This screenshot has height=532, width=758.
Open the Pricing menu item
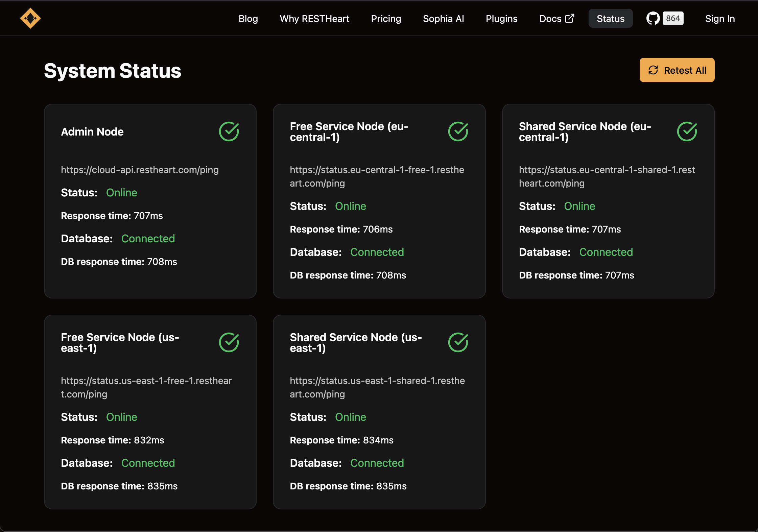[386, 19]
